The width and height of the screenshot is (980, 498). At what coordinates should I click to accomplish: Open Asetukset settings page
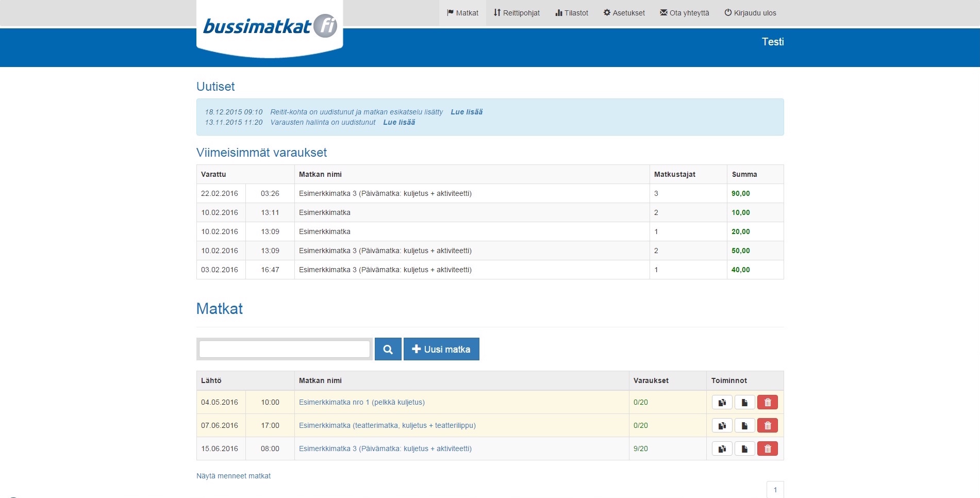[624, 13]
